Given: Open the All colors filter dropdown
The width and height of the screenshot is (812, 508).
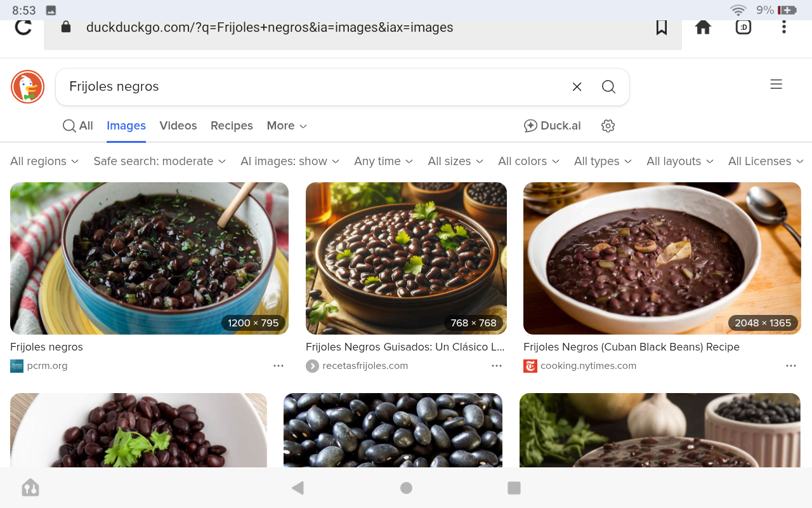Looking at the screenshot, I should tap(528, 161).
